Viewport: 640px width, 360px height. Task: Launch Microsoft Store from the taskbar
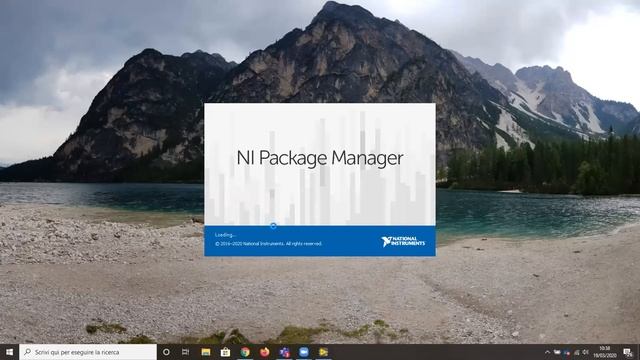click(x=225, y=352)
